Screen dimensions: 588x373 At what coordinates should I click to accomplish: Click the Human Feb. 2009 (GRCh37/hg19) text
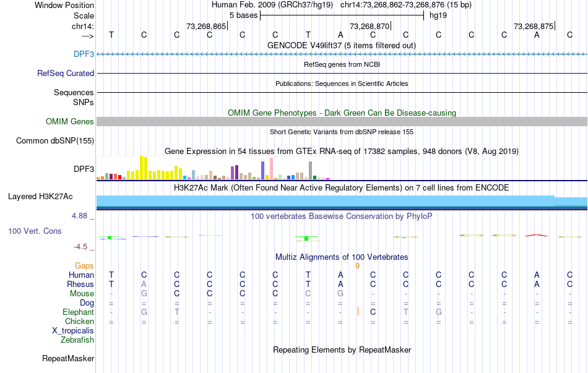point(272,5)
